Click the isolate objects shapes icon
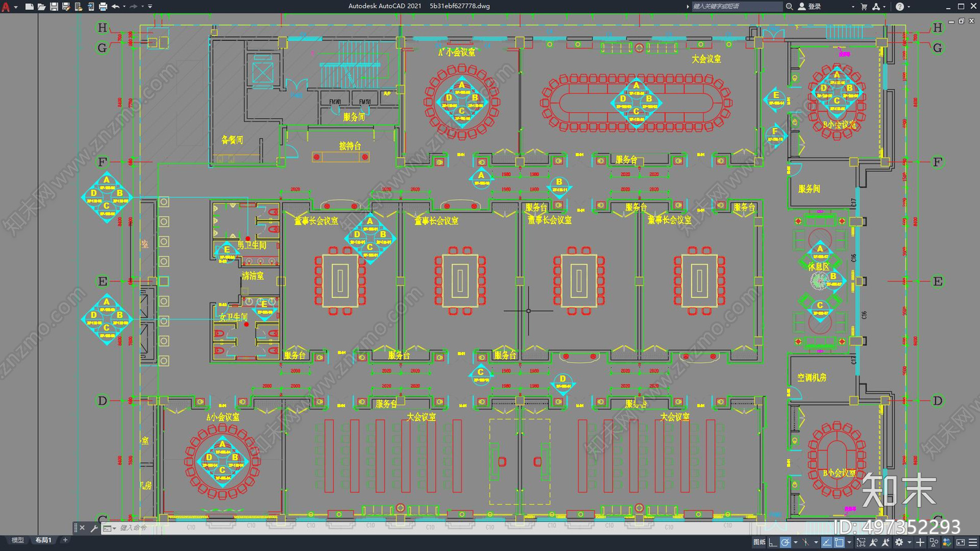Screen dimensions: 980x551 click(933, 542)
